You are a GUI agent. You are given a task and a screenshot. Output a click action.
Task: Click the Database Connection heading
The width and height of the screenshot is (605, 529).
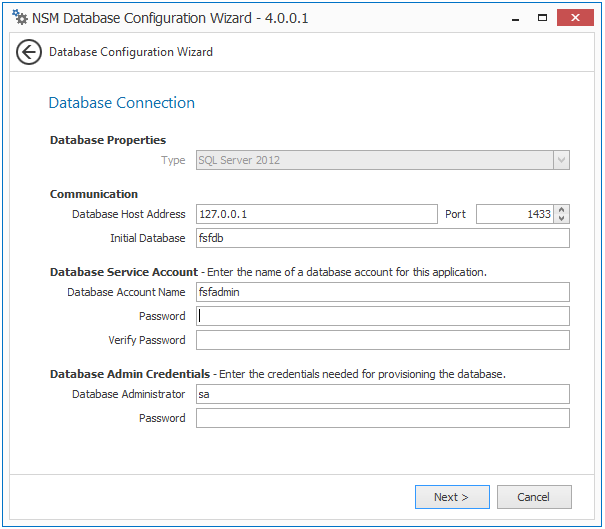(121, 103)
